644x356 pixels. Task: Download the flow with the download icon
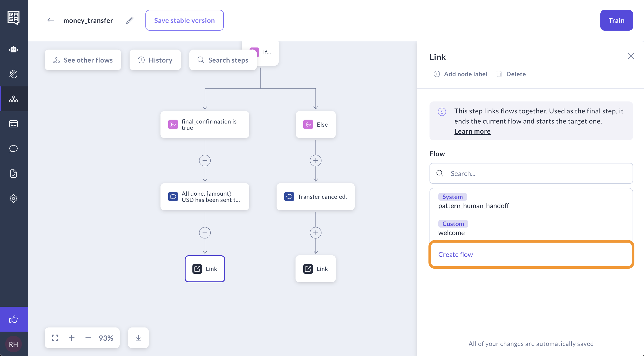(138, 338)
